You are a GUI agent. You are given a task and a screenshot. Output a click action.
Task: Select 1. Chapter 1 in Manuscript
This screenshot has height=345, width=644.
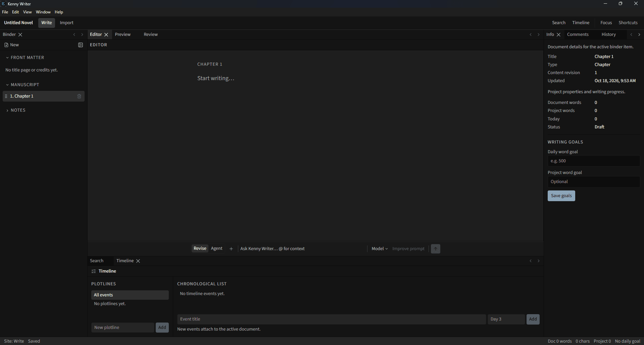pos(44,96)
